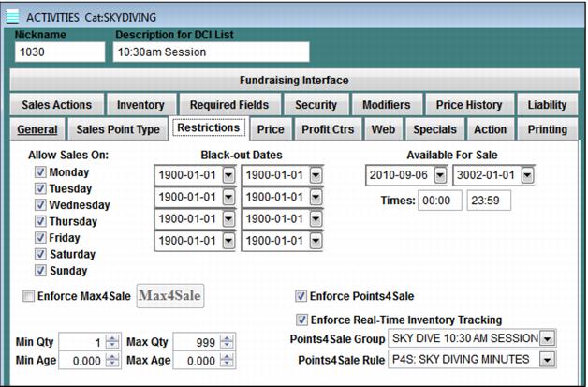Open the Required Fields tab
Viewport: 588px width, 387px height.
pyautogui.click(x=229, y=104)
